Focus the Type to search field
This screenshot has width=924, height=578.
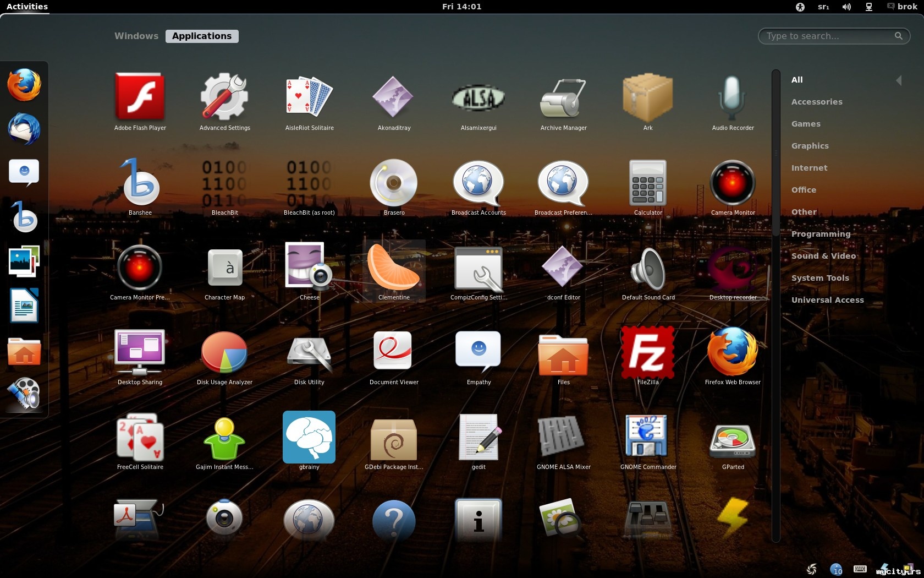[x=834, y=36]
